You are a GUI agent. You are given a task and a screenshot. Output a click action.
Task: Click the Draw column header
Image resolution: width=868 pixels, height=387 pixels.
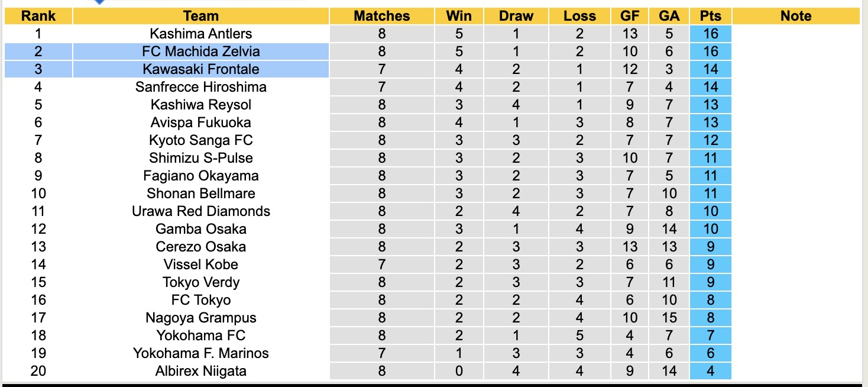pos(516,16)
